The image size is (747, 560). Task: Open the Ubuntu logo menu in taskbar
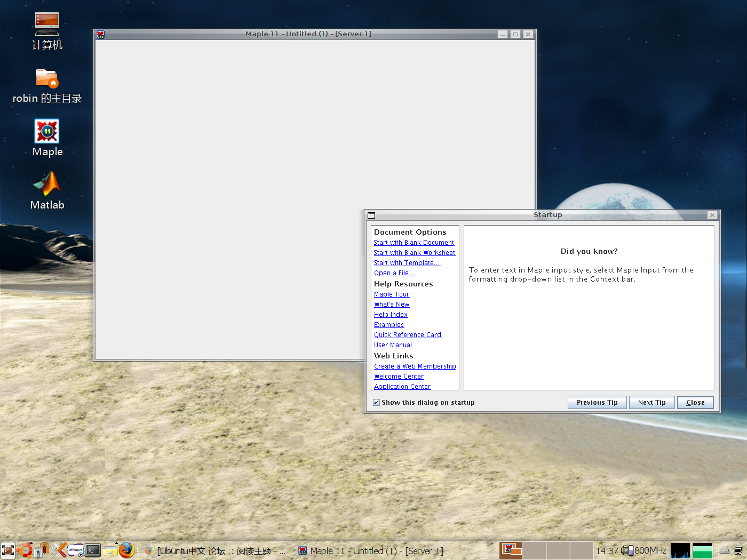[24, 550]
